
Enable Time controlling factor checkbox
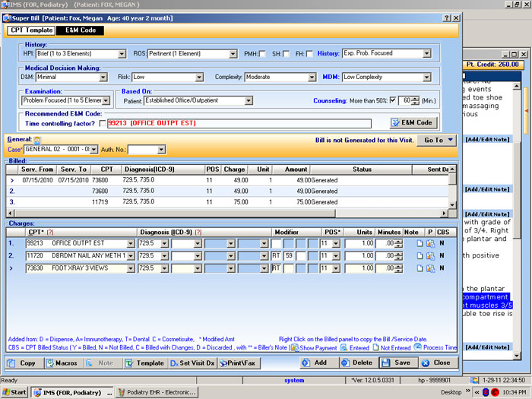tap(102, 123)
